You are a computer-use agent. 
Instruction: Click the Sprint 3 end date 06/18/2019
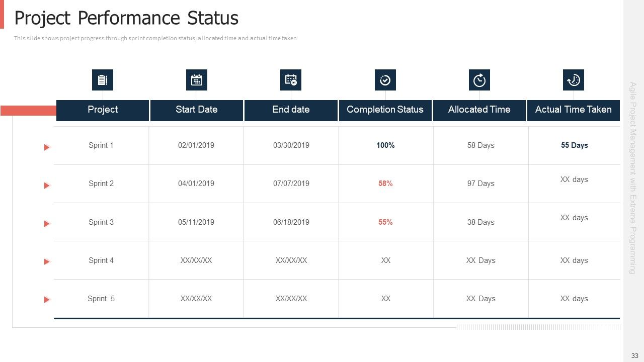tap(291, 222)
